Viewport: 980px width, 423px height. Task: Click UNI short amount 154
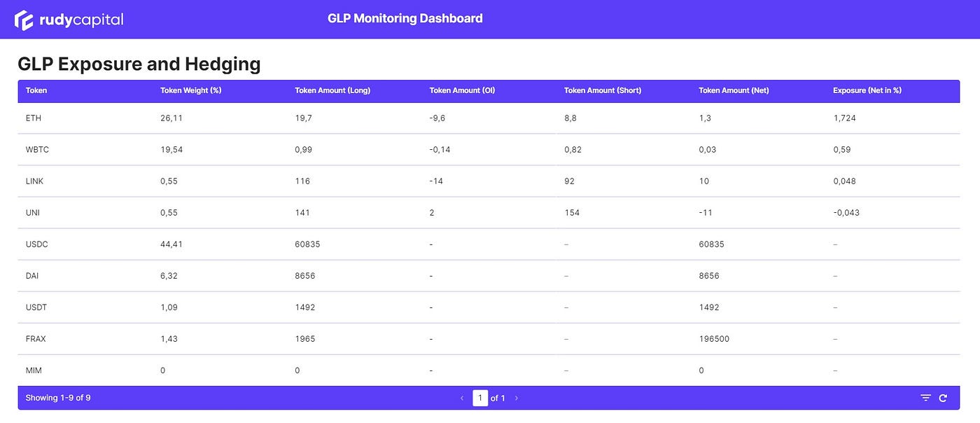click(572, 213)
